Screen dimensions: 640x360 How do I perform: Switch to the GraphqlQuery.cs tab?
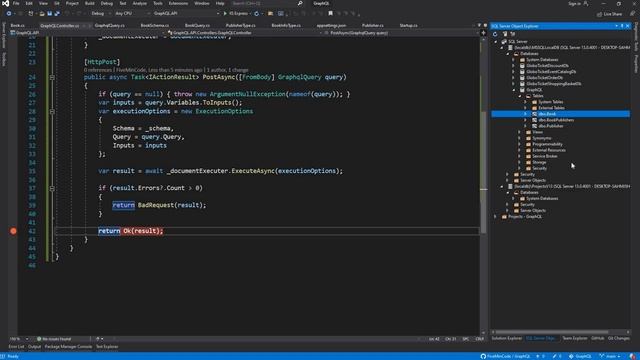pyautogui.click(x=110, y=25)
